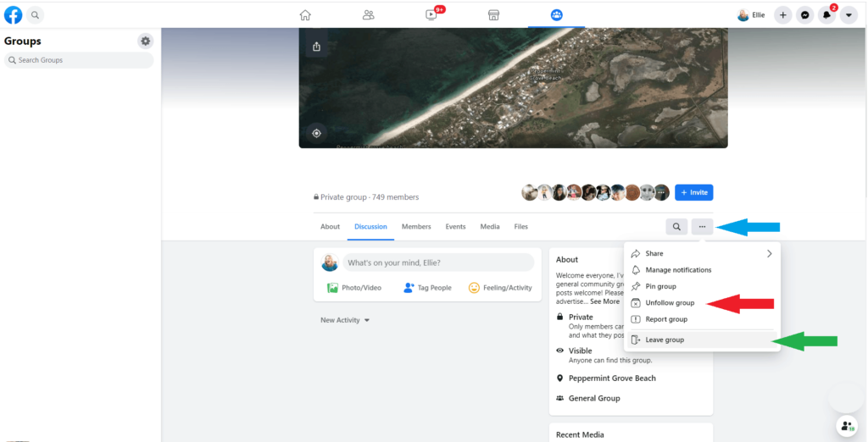868x442 pixels.
Task: Click General Group text
Action: [594, 398]
